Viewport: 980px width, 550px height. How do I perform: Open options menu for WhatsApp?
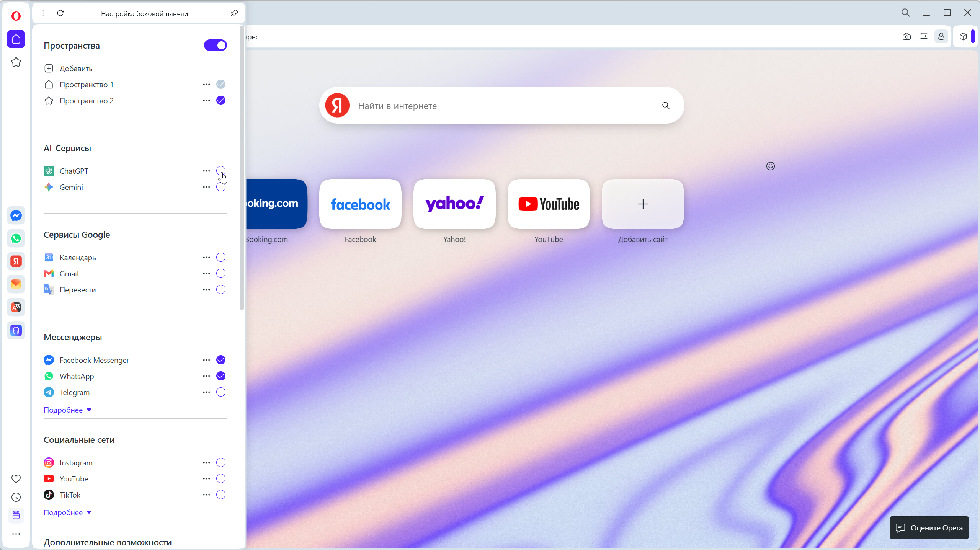click(206, 376)
